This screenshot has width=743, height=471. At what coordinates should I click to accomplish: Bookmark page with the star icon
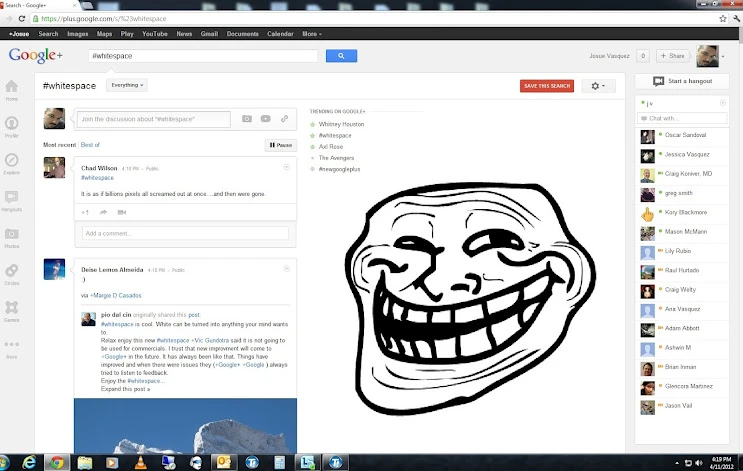(723, 18)
